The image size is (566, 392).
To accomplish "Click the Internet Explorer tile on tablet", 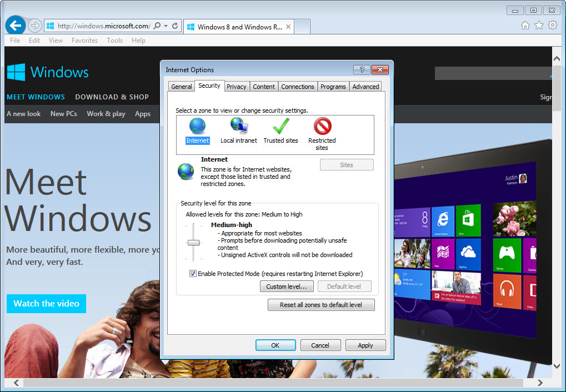I will pos(443,220).
